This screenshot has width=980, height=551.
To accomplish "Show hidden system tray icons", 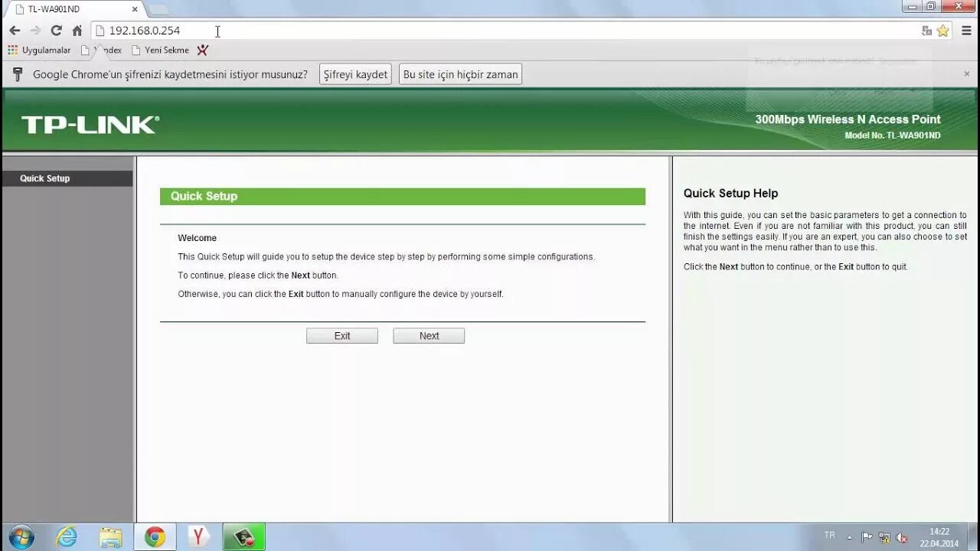I will [849, 537].
